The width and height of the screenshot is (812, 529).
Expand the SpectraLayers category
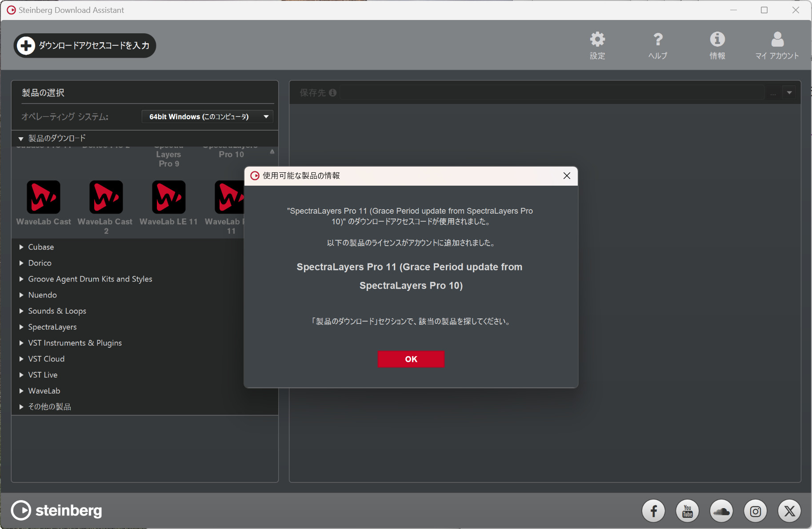[x=21, y=327]
